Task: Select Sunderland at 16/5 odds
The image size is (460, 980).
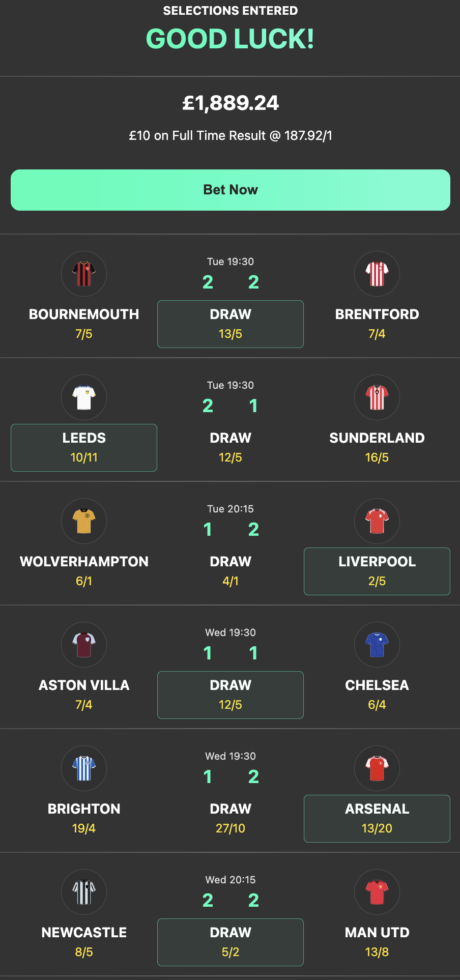Action: (x=377, y=447)
